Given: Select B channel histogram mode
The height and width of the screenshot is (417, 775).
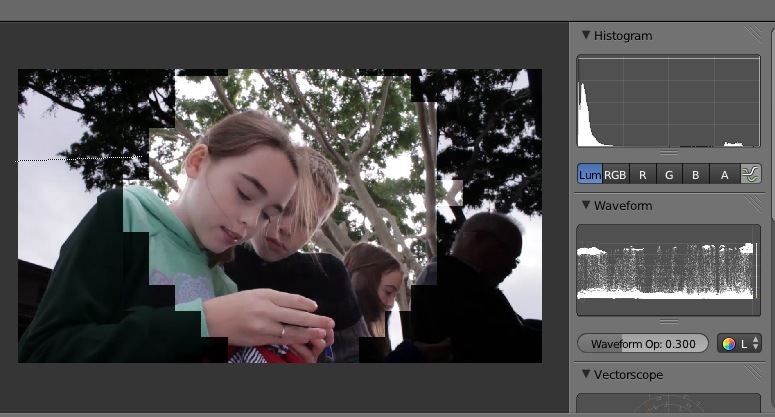Looking at the screenshot, I should (695, 174).
